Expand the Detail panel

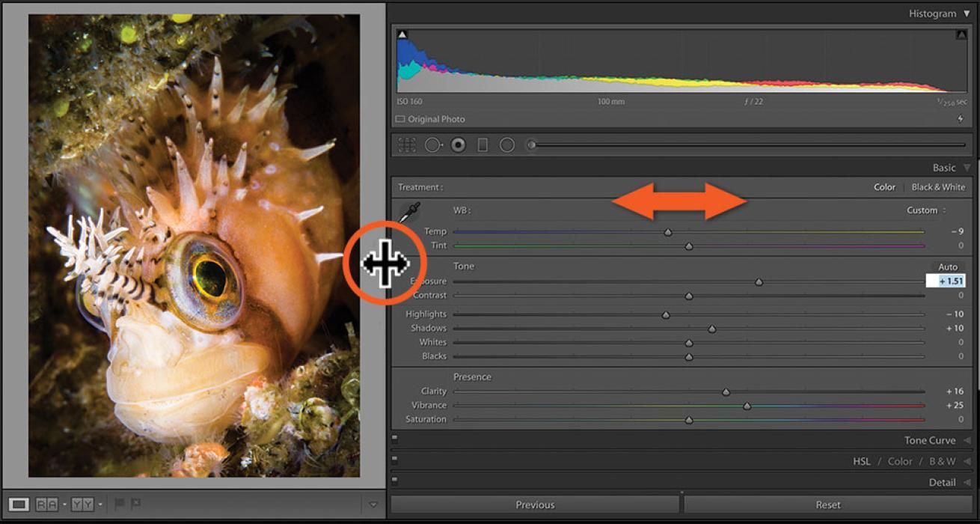coord(967,483)
